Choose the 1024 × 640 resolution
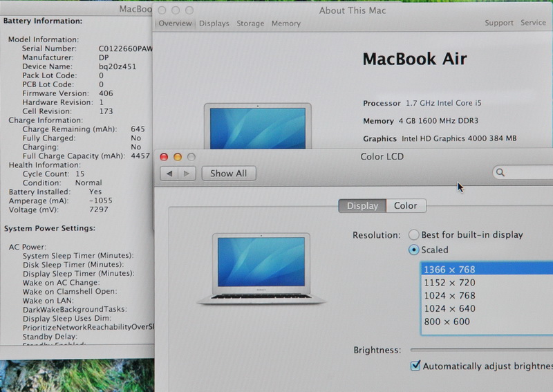553x392 pixels. 487,308
